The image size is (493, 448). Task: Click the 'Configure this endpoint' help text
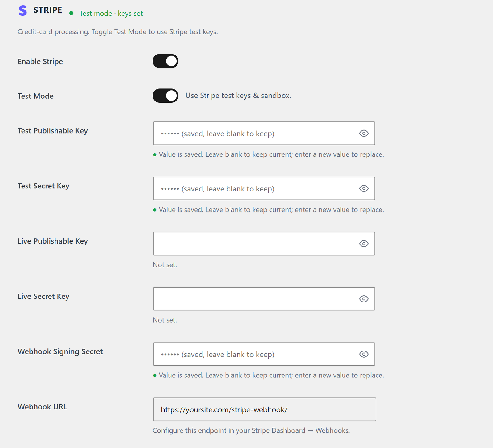[251, 430]
